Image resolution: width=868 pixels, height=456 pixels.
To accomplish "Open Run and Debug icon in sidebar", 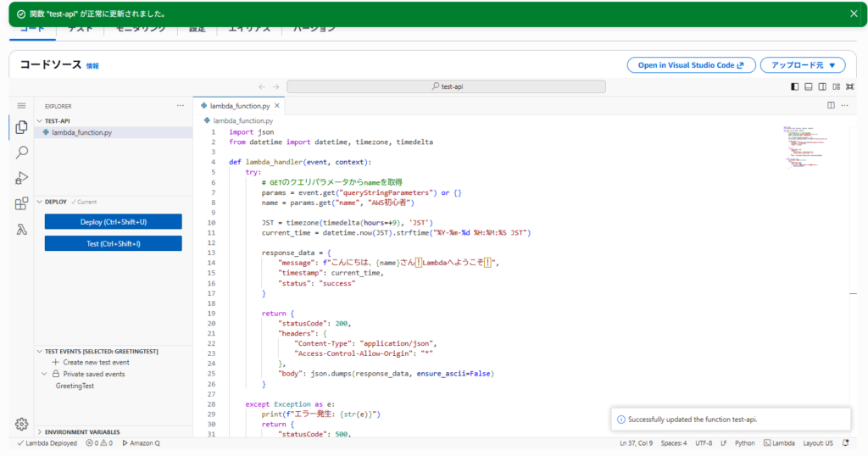I will (x=21, y=178).
